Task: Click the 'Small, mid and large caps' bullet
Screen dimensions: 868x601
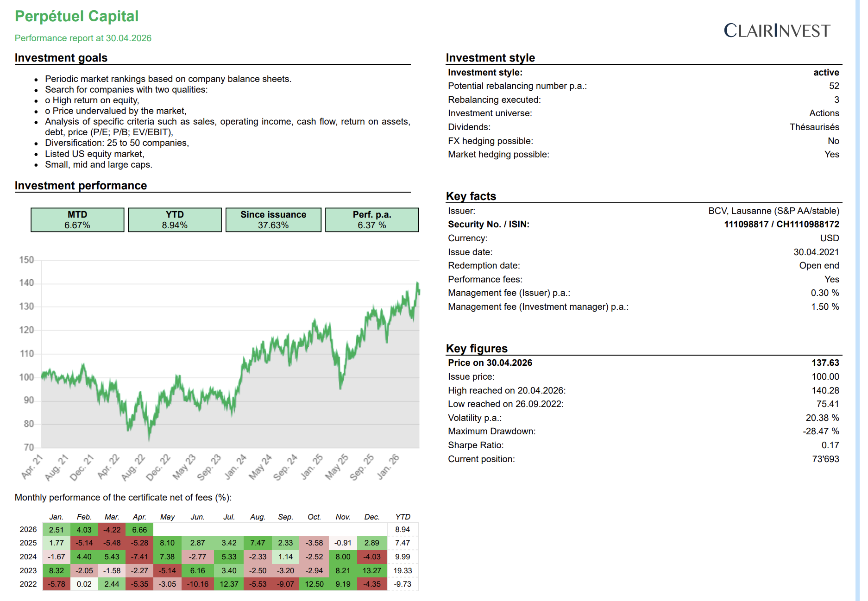Action: pyautogui.click(x=99, y=165)
